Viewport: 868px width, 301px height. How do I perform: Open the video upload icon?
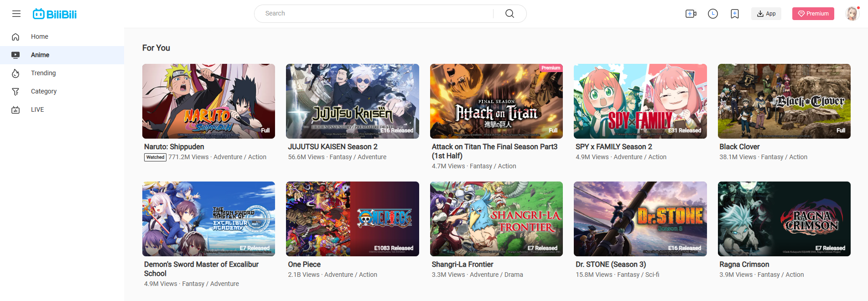[691, 14]
